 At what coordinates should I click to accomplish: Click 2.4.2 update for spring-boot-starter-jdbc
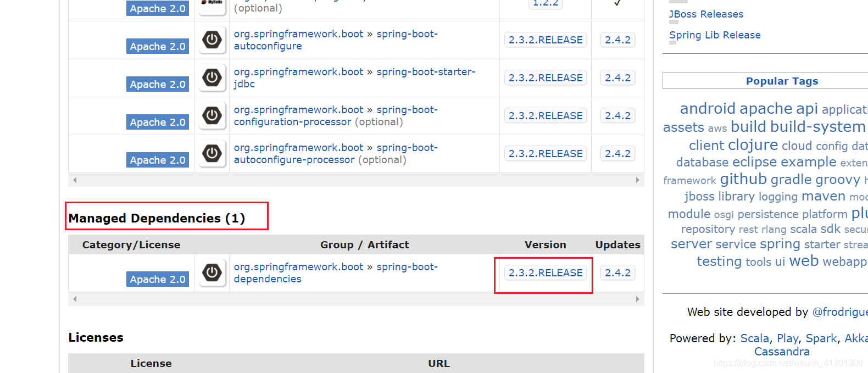[x=617, y=78]
